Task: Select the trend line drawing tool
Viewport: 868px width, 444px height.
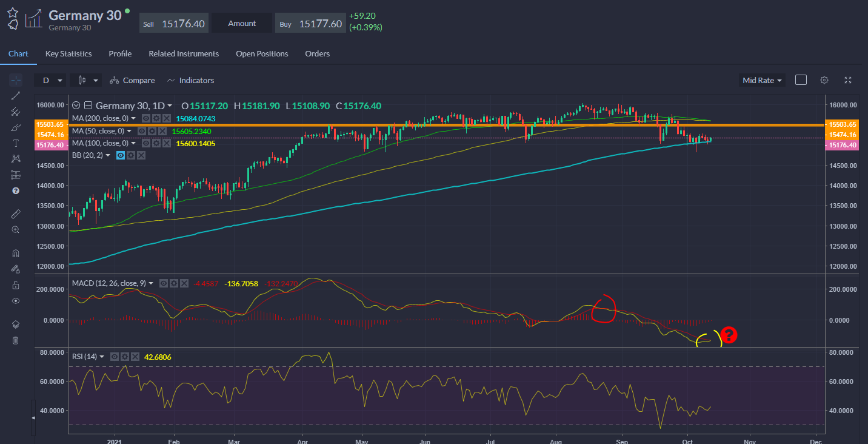Action: pos(16,96)
